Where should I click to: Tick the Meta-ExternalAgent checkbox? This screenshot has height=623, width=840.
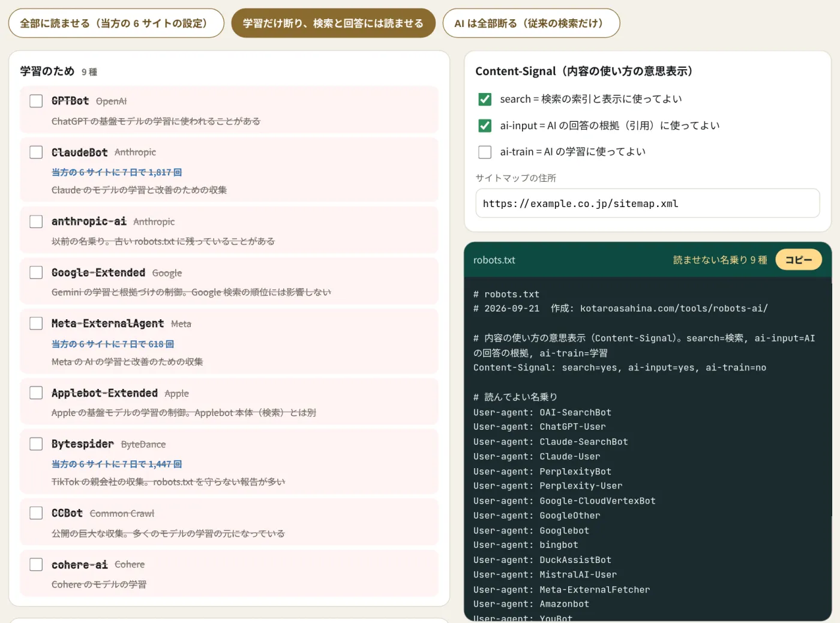(x=36, y=324)
